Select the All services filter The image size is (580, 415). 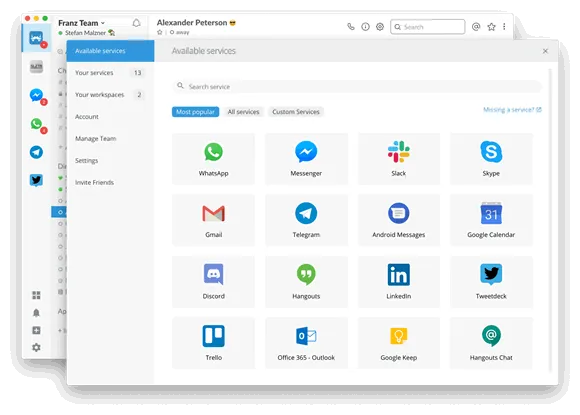(x=243, y=112)
